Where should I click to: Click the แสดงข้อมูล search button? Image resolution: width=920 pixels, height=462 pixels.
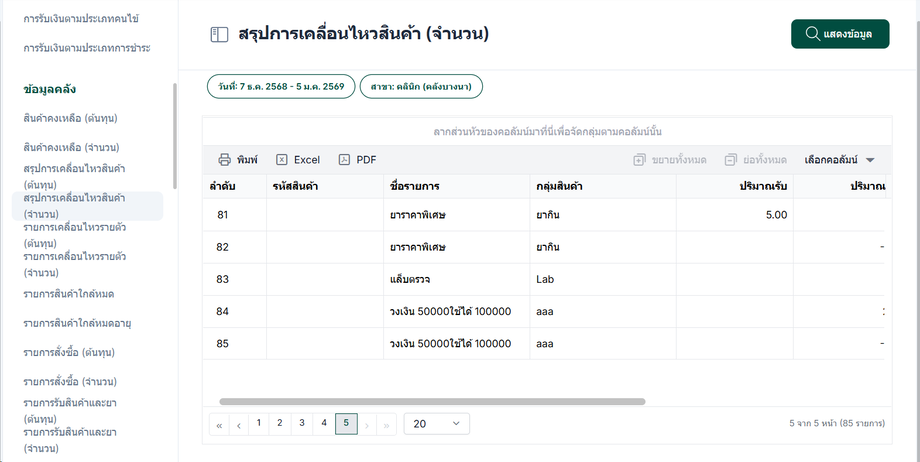point(840,34)
